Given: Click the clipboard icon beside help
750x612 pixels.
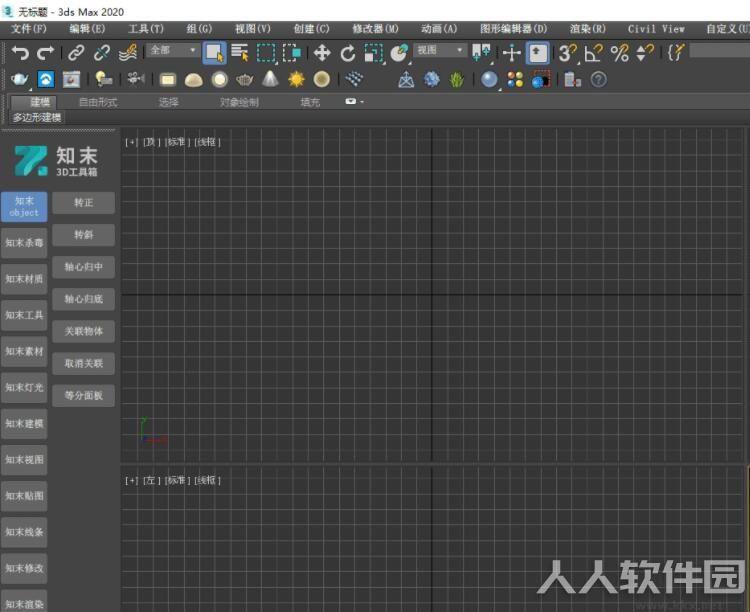Looking at the screenshot, I should pos(572,79).
